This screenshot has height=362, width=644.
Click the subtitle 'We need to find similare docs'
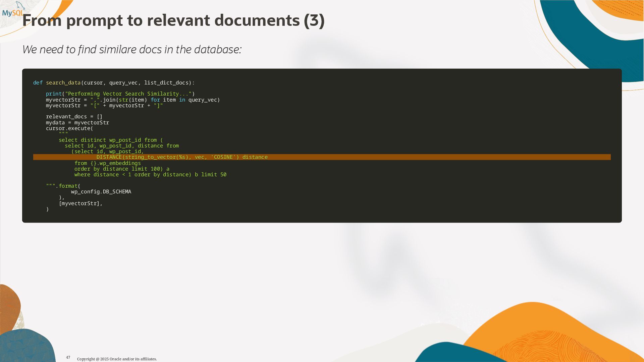tap(132, 50)
